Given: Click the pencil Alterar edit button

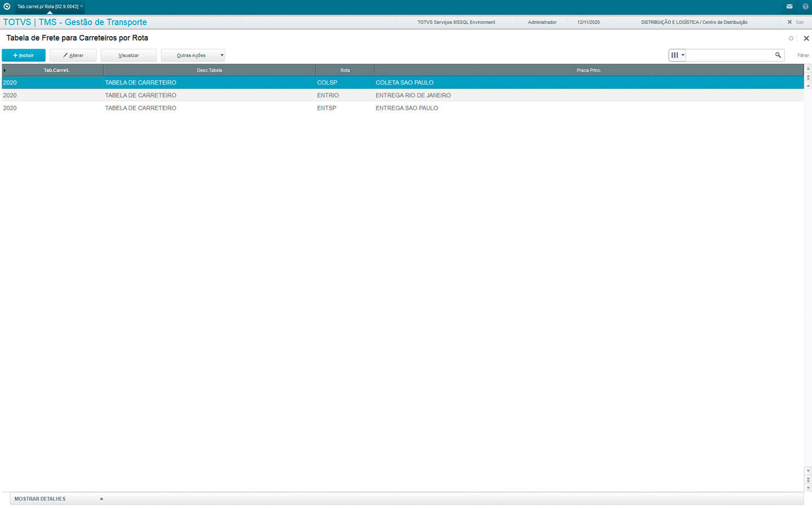Looking at the screenshot, I should (73, 55).
